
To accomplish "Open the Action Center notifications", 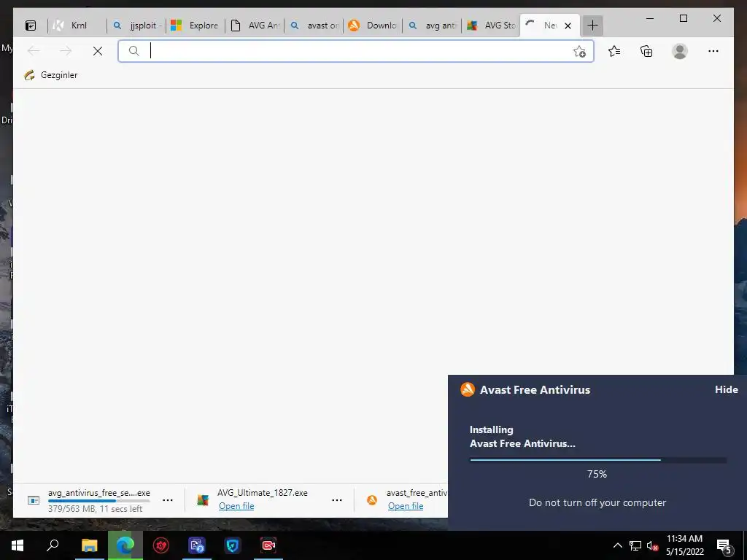I will (x=724, y=545).
